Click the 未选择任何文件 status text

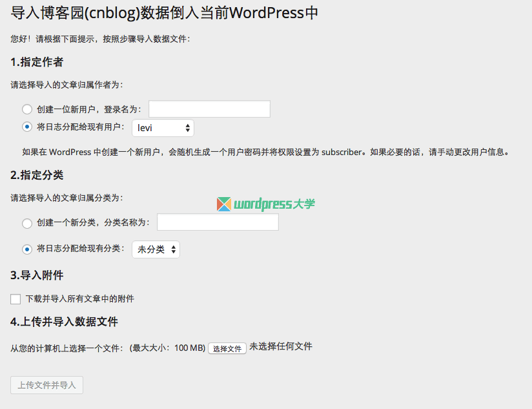[281, 347]
